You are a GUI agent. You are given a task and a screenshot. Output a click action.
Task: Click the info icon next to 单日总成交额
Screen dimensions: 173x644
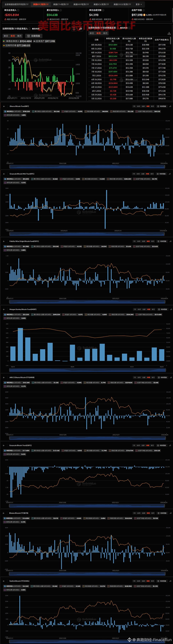point(103,10)
